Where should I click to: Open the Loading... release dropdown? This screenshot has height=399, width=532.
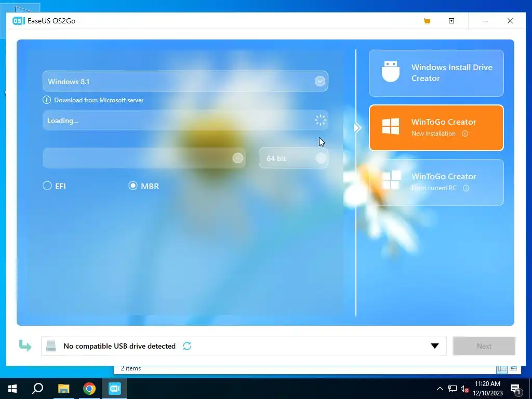185,121
